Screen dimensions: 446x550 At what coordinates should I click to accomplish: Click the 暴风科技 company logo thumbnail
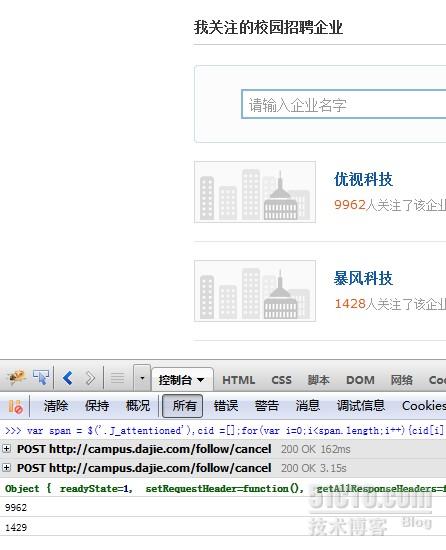[x=255, y=291]
